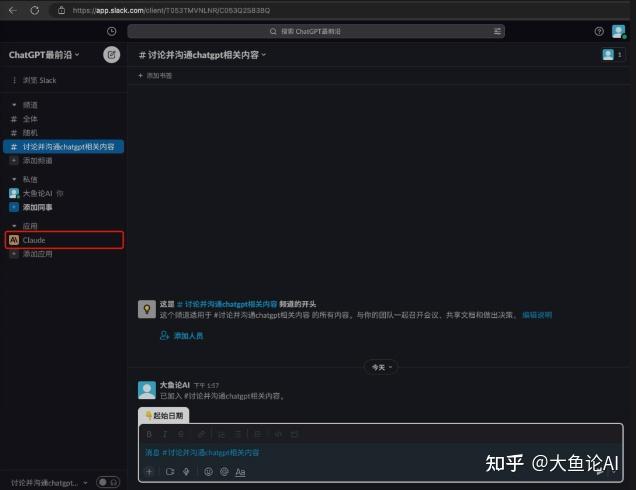636x490 pixels.
Task: Open the emoji picker in composer
Action: pos(208,472)
